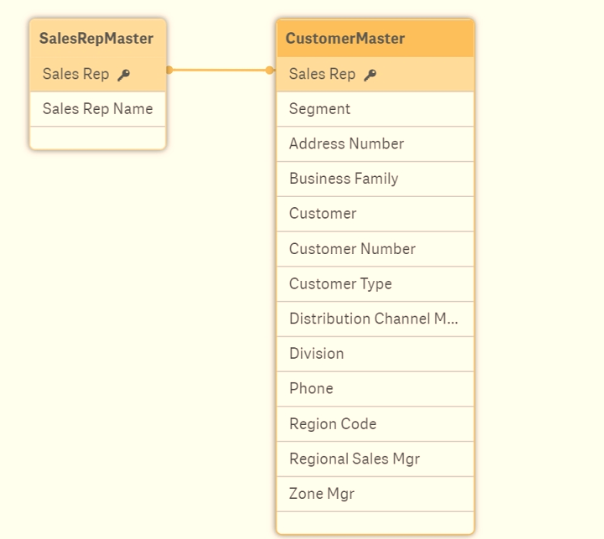Click the truncated Distribution Channel field
This screenshot has height=539, width=604.
[373, 319]
